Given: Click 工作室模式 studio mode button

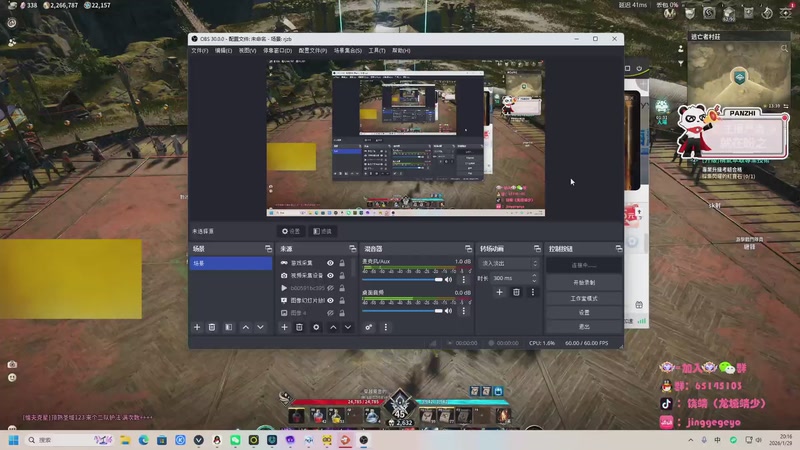Looking at the screenshot, I should (584, 298).
